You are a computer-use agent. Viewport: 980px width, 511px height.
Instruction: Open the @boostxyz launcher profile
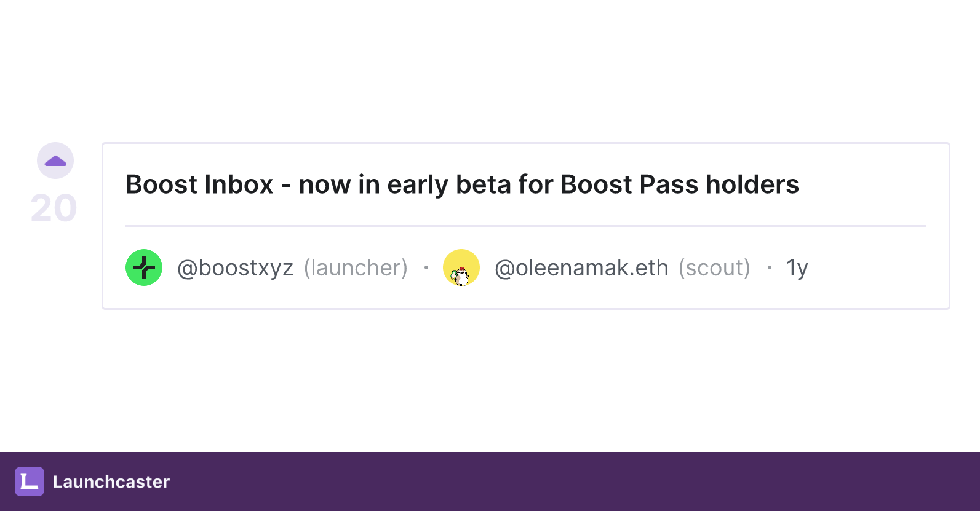(234, 267)
